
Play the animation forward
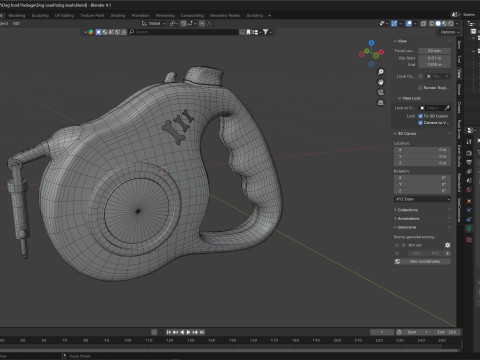click(189, 332)
